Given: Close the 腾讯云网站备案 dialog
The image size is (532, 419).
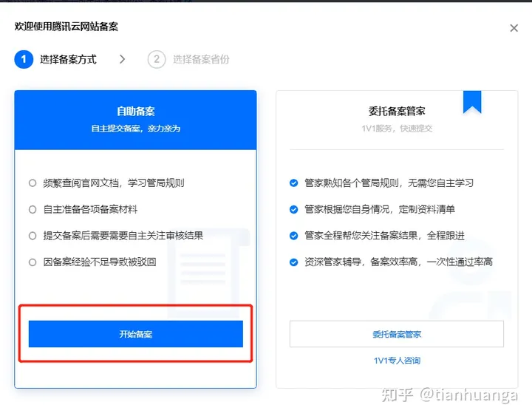Looking at the screenshot, I should [x=514, y=28].
